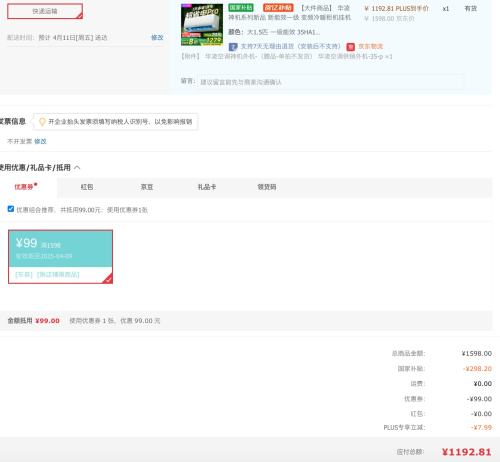Viewport: 500px width, 462px height.
Task: Switch to the 红包 tab
Action: [87, 187]
